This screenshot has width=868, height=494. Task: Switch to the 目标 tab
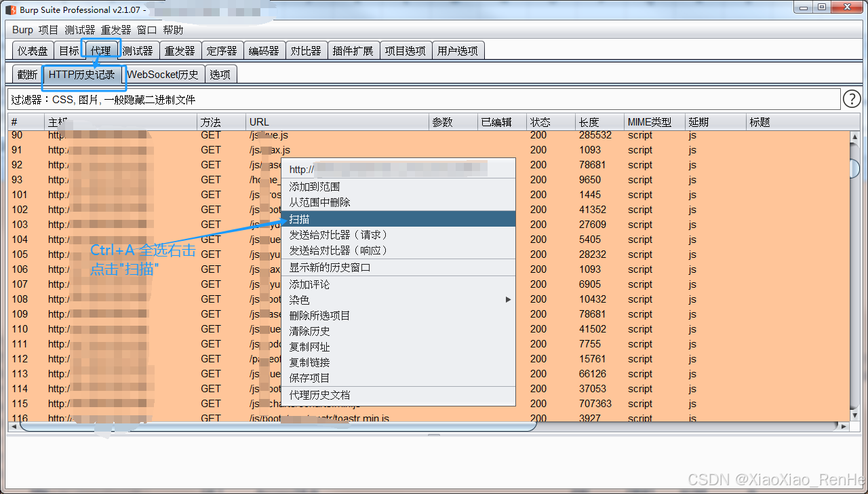click(x=68, y=51)
